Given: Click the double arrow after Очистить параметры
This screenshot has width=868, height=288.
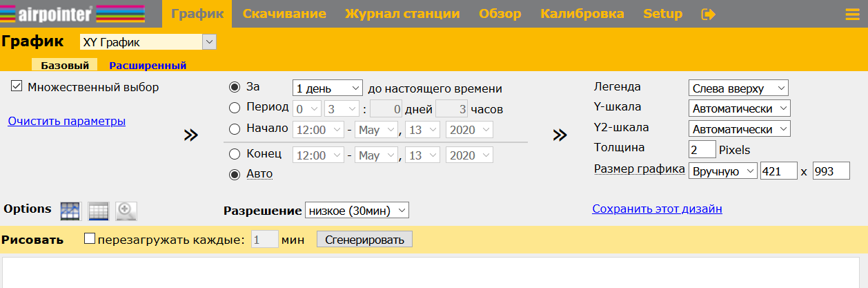Looking at the screenshot, I should click(190, 135).
